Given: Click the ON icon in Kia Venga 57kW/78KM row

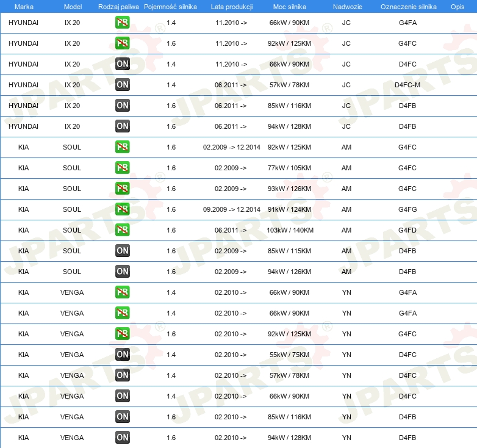Looking at the screenshot, I should (x=122, y=375).
